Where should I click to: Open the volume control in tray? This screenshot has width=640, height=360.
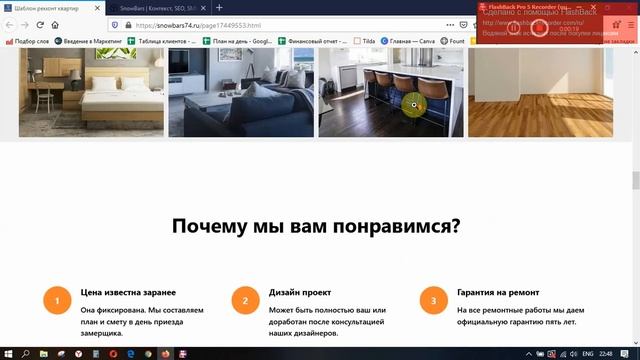[573, 354]
